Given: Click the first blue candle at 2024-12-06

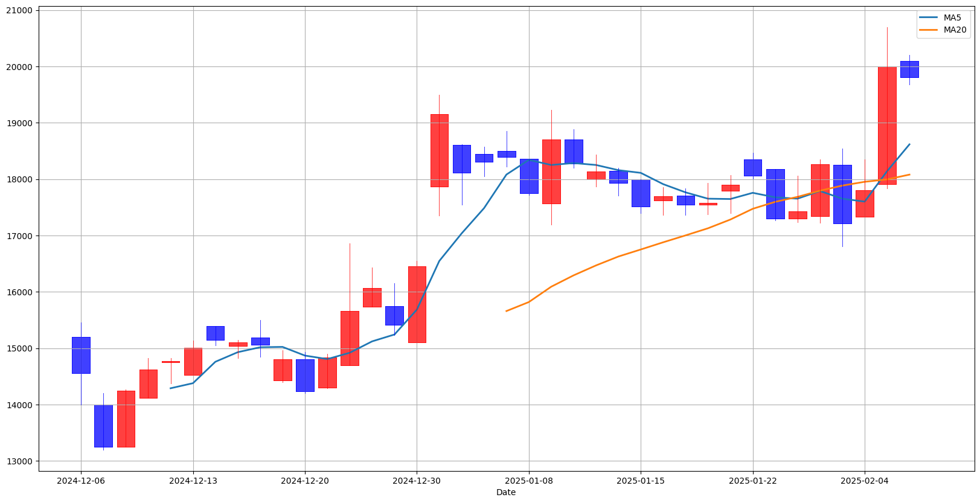Looking at the screenshot, I should [81, 355].
